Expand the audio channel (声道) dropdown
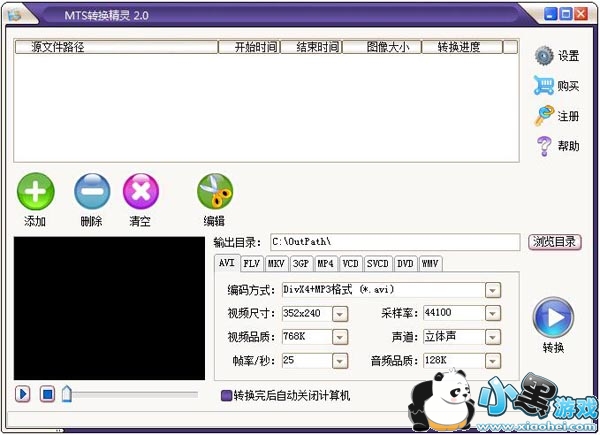Viewport: 600px width, 435px height. 492,337
